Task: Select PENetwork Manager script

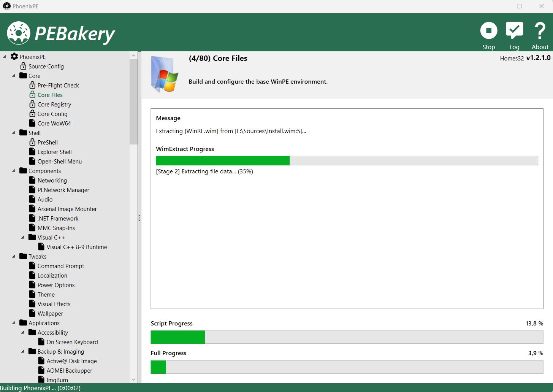Action: click(63, 190)
